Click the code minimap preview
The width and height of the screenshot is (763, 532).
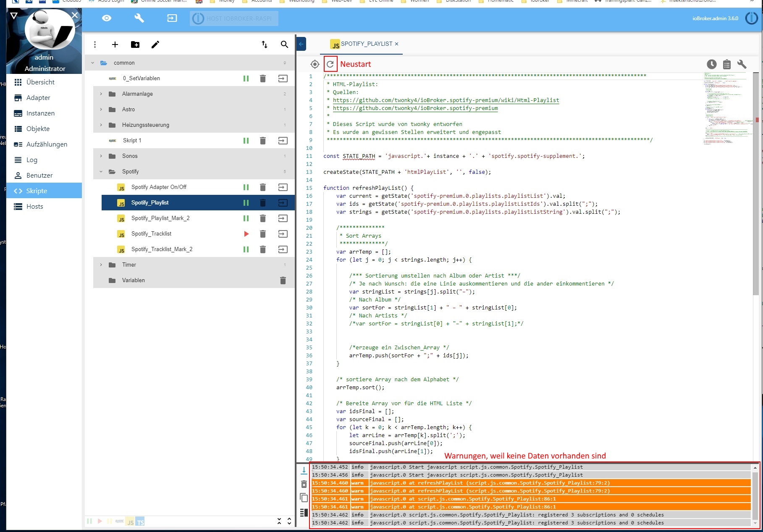(727, 108)
